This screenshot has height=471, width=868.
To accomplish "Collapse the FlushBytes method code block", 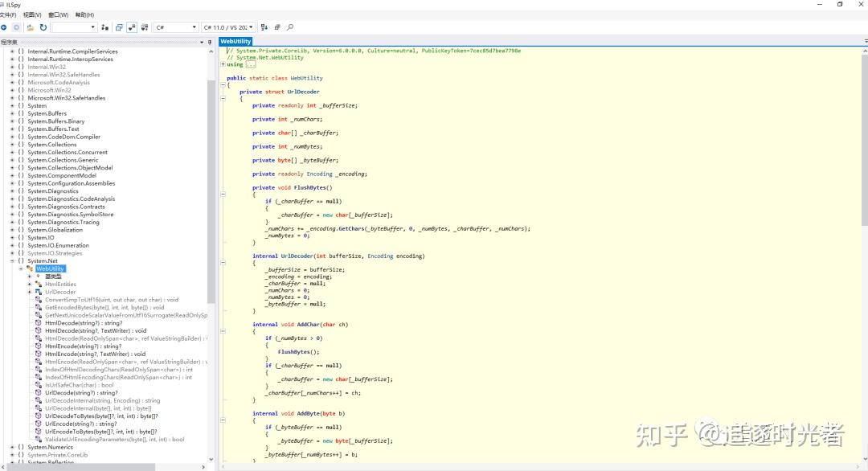I will click(x=223, y=195).
